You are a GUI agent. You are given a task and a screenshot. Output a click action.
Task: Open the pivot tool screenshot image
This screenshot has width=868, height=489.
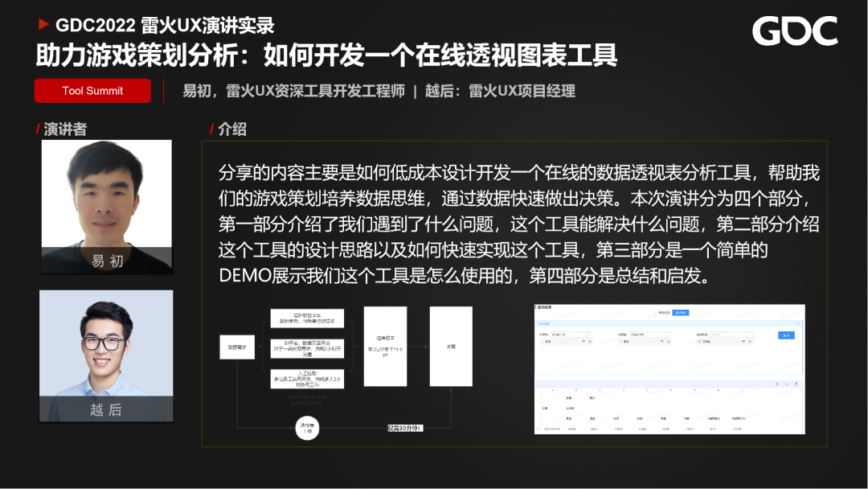669,369
